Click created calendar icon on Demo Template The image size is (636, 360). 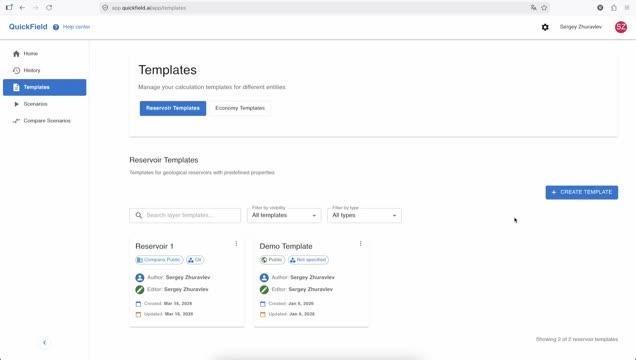[x=262, y=304]
